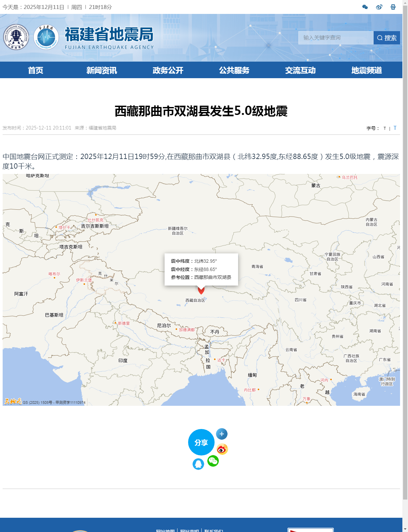
Task: Click the article headline 西藏那曲市双湖县发生5.0级地震
Action: tap(201, 111)
